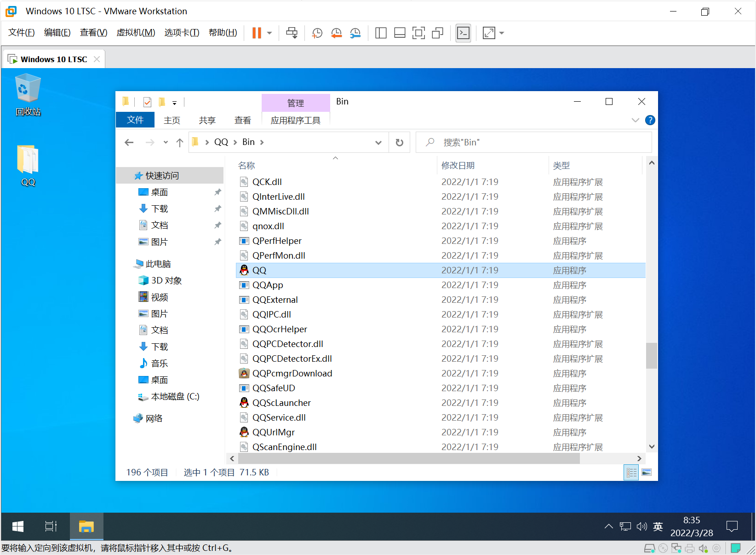Click the send Ctrl+Alt+Del icon

[292, 33]
